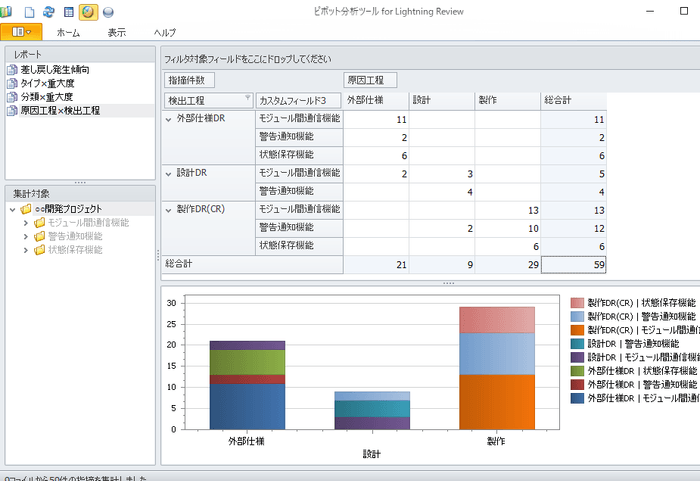The width and height of the screenshot is (700, 481).
Task: Open the orange application menu button
Action: pyautogui.click(x=20, y=33)
